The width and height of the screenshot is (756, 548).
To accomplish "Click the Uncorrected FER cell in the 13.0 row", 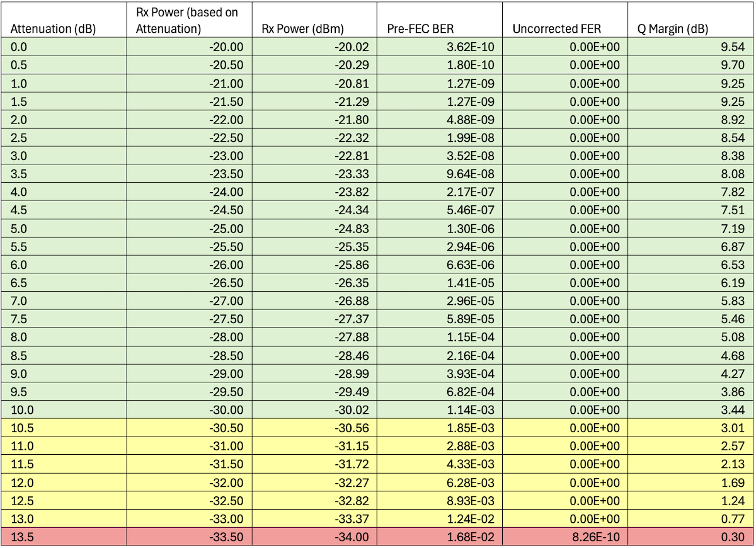I will pos(565,519).
